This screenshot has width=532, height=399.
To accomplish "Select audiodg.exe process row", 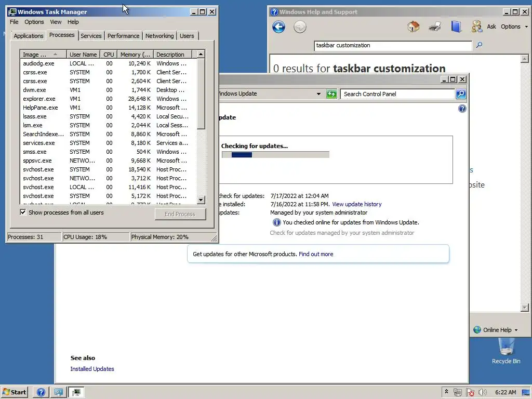I will (108, 63).
